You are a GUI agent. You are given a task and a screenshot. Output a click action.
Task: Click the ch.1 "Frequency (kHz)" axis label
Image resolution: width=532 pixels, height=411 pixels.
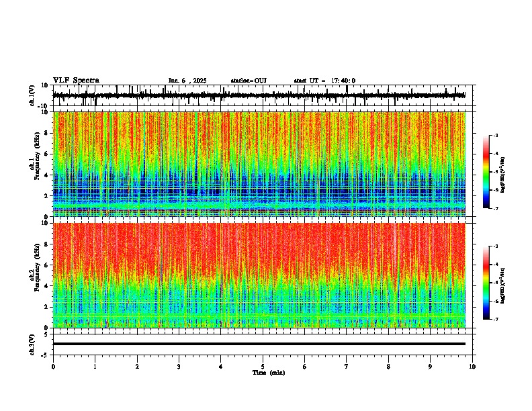click(36, 156)
